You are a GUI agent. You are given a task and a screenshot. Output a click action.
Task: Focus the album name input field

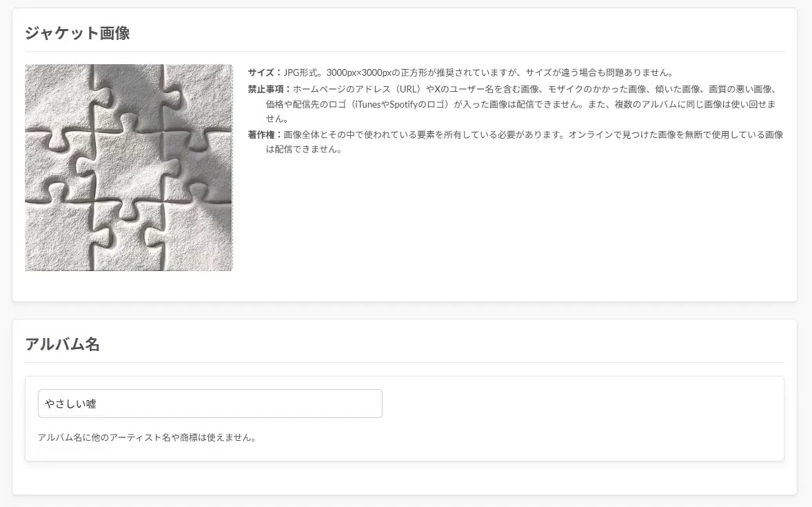point(210,404)
